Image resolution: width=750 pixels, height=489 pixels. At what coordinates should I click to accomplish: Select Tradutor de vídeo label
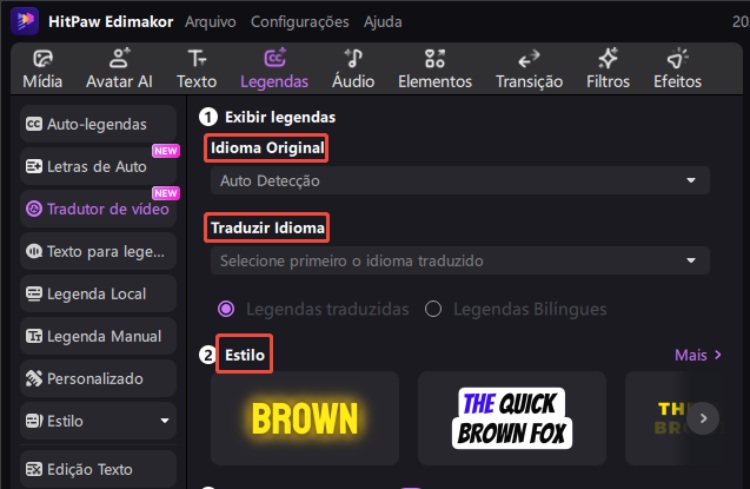[108, 209]
